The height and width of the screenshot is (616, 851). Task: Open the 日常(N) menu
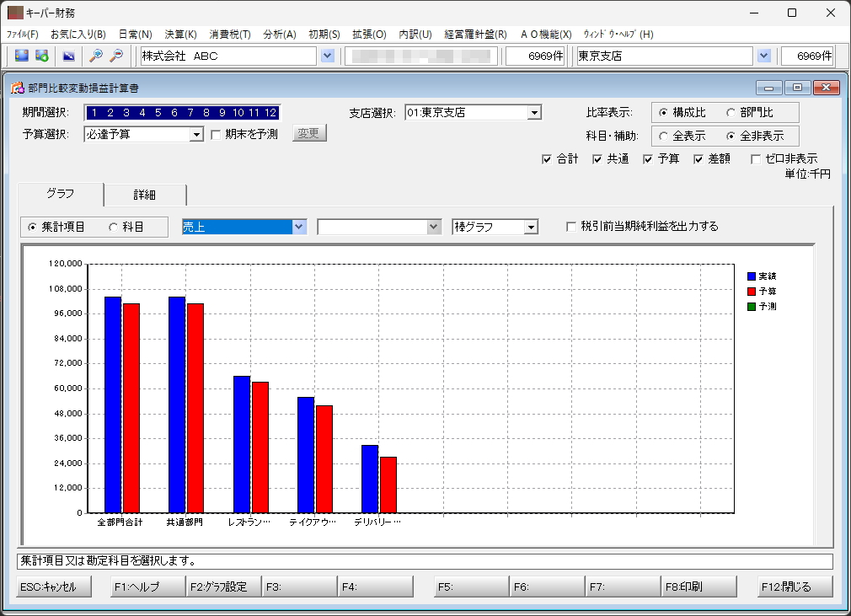(135, 35)
